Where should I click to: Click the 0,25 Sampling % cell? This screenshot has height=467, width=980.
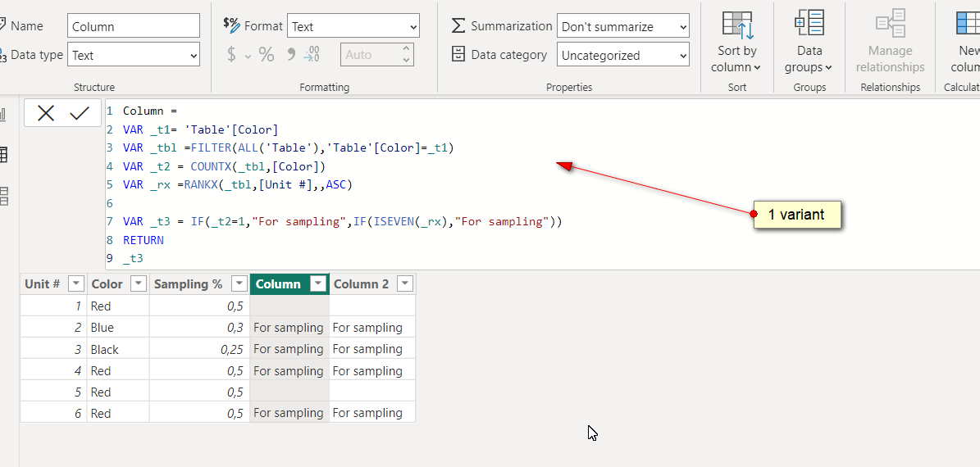[x=199, y=349]
